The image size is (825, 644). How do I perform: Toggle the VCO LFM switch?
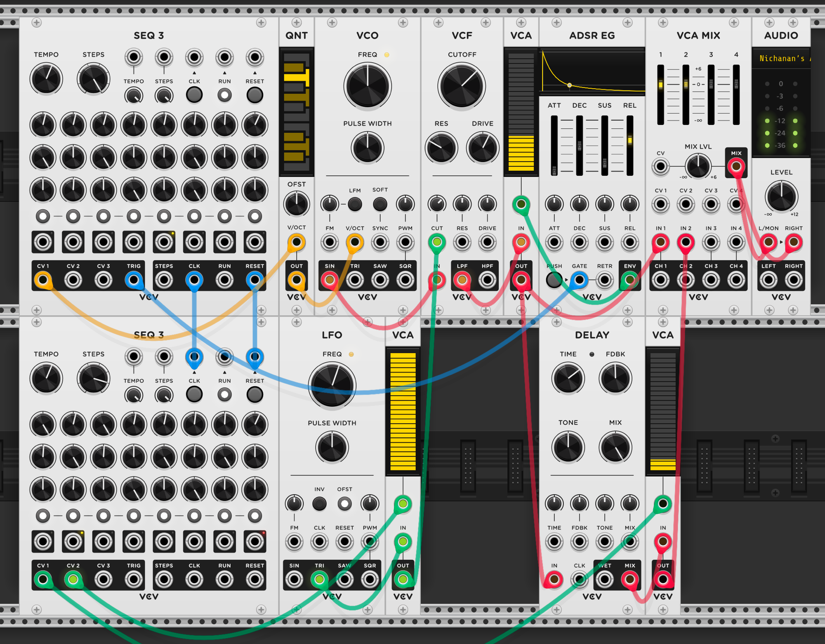355,204
